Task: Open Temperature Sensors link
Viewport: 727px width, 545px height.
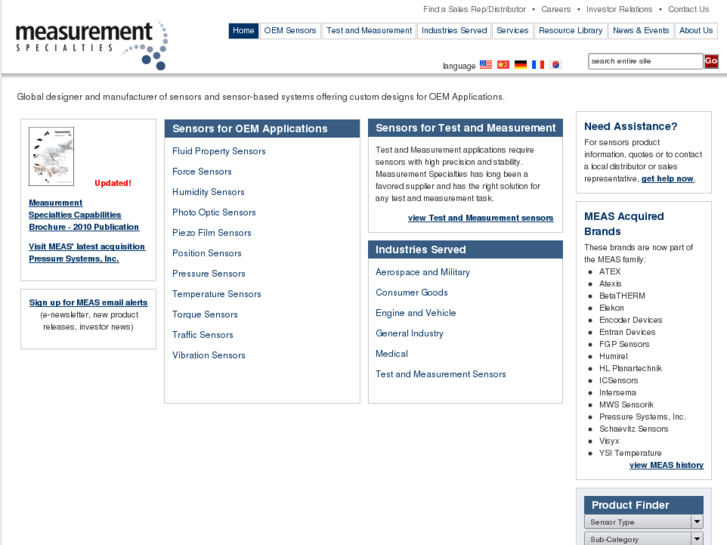Action: tap(217, 294)
